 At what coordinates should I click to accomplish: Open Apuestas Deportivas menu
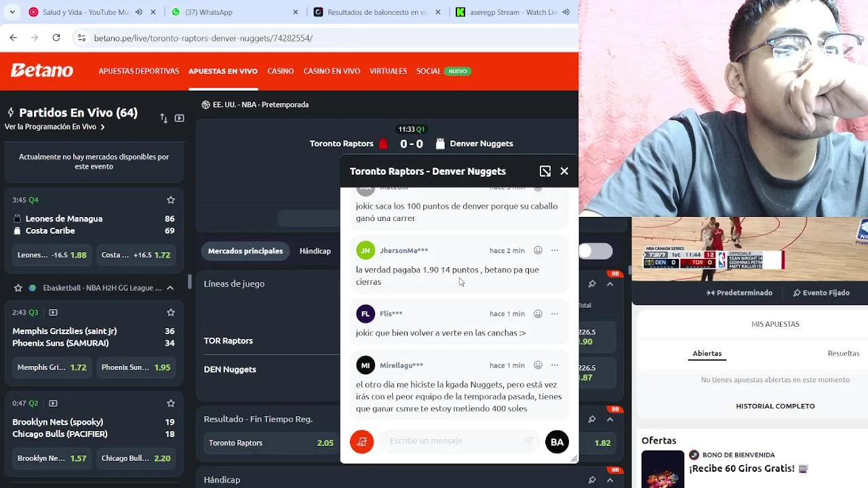(138, 71)
